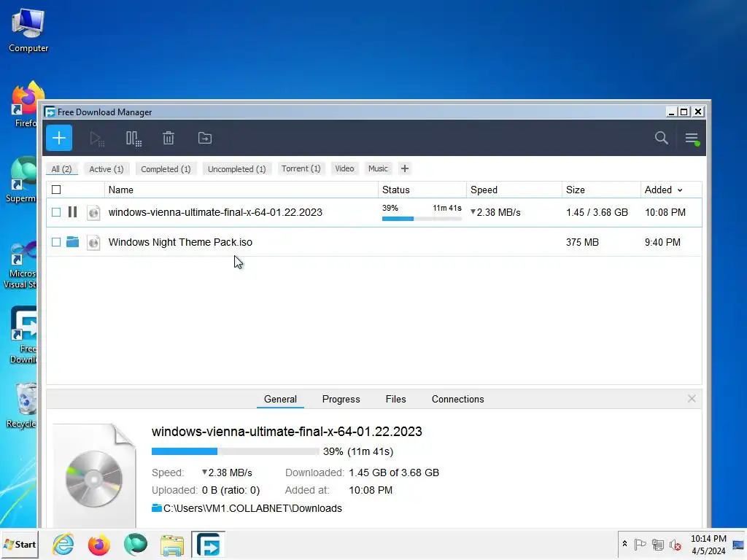Viewport: 747px width, 560px height.
Task: Switch to the General details tab
Action: [x=280, y=399]
